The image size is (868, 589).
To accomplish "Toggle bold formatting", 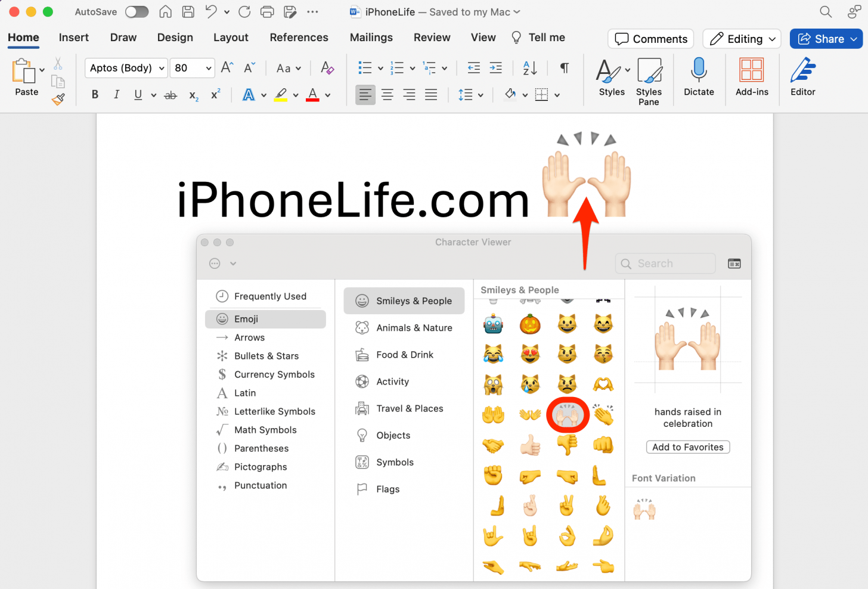I will pyautogui.click(x=95, y=95).
